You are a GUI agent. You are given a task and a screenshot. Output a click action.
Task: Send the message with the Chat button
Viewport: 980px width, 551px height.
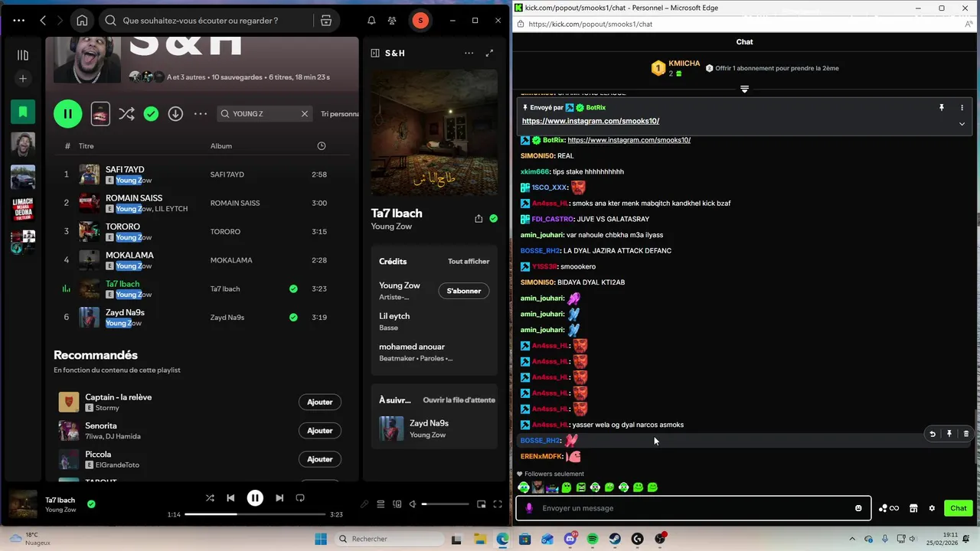pos(959,508)
